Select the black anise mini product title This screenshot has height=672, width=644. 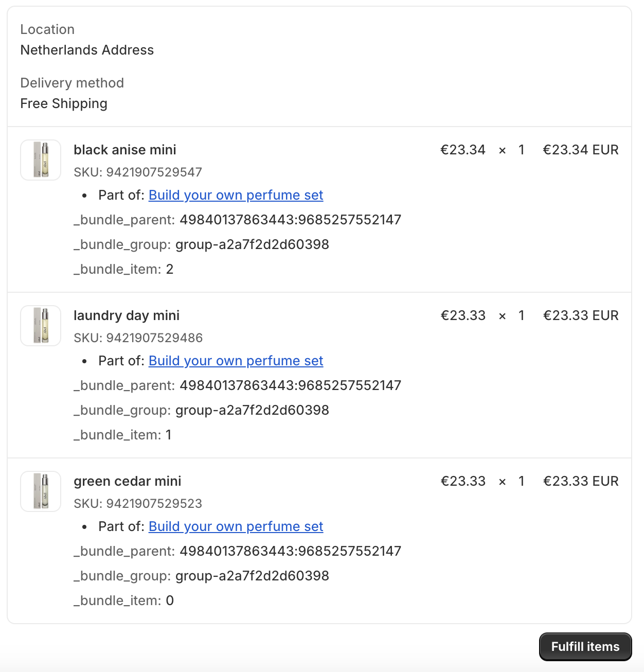coord(124,150)
